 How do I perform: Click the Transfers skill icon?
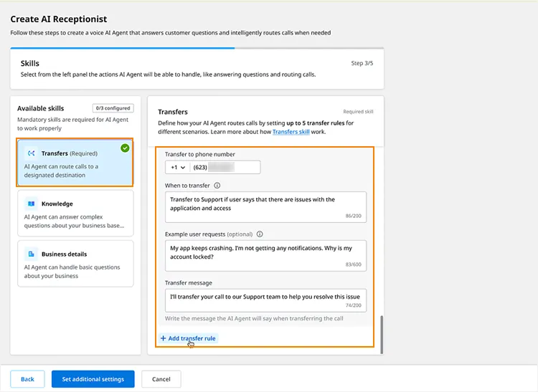32,153
